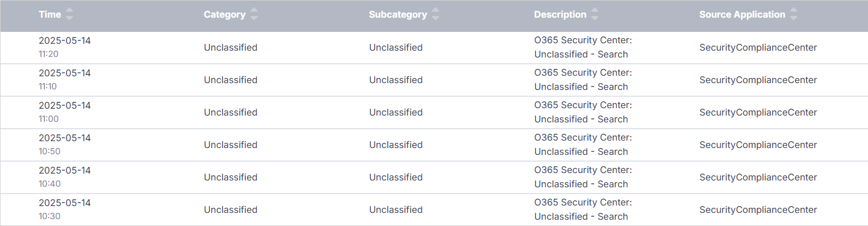Click Unclassified subcategory in 10:30 row
This screenshot has height=226, width=868.
click(396, 210)
